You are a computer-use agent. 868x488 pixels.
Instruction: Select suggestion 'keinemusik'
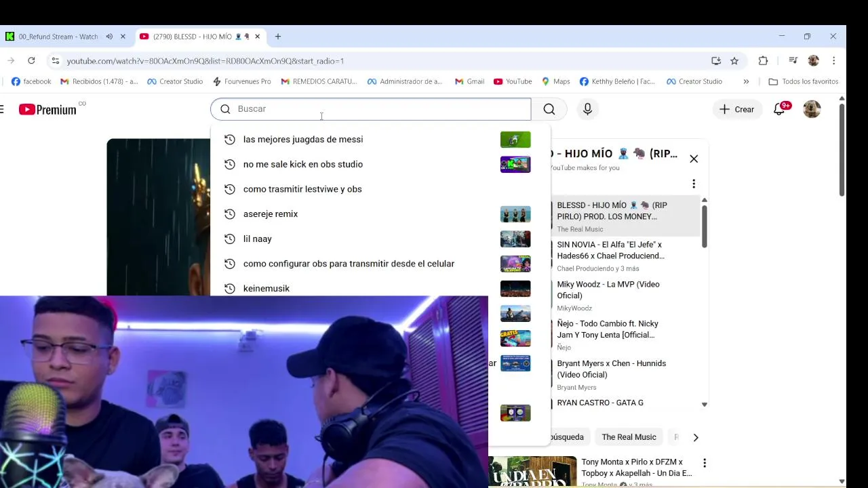tap(267, 289)
